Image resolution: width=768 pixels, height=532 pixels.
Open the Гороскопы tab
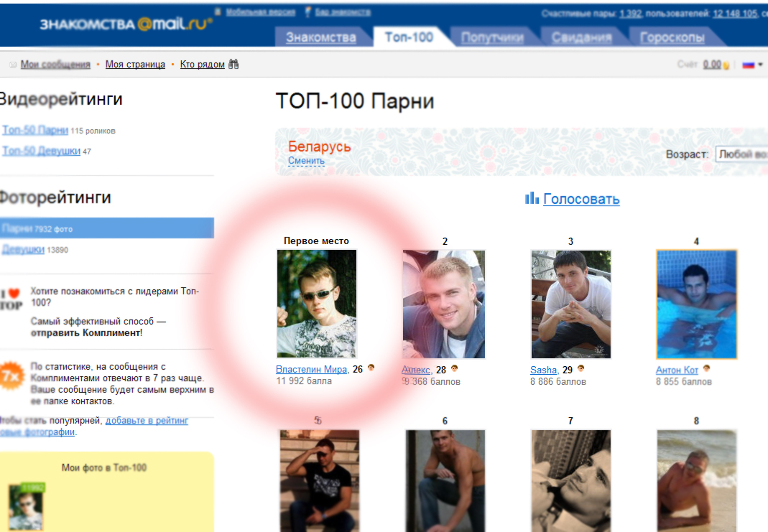click(672, 37)
